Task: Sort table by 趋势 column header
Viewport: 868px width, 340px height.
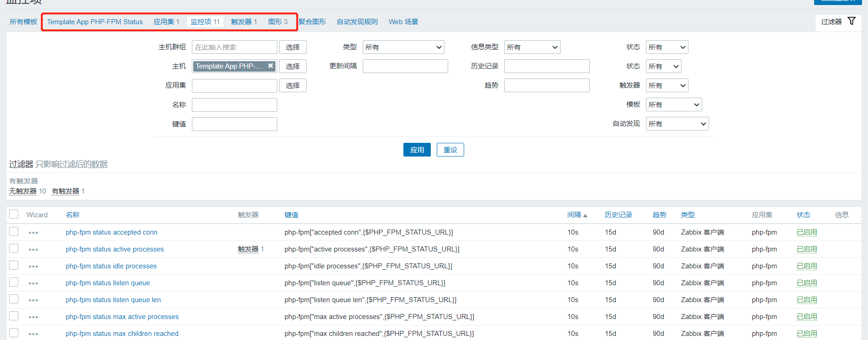Action: point(660,215)
